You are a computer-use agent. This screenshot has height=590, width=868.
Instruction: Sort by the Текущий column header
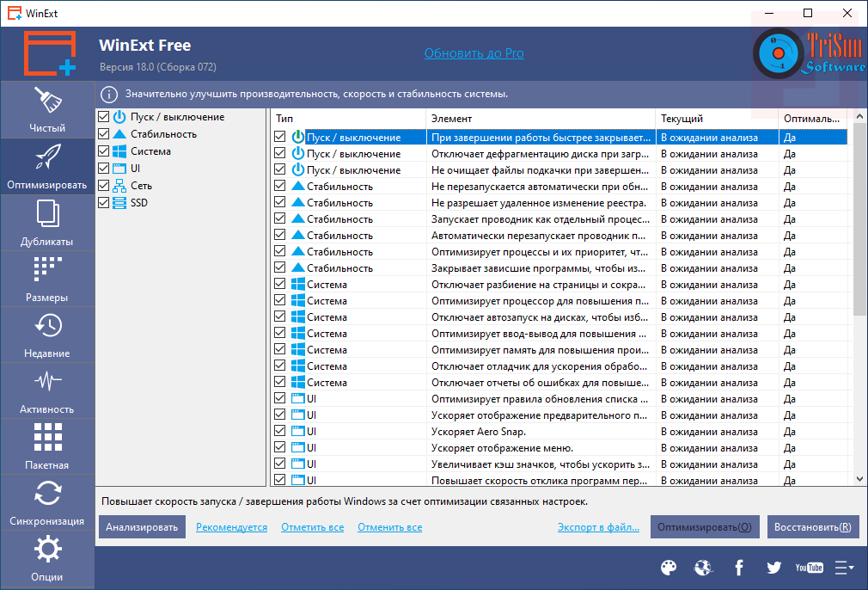(x=717, y=119)
